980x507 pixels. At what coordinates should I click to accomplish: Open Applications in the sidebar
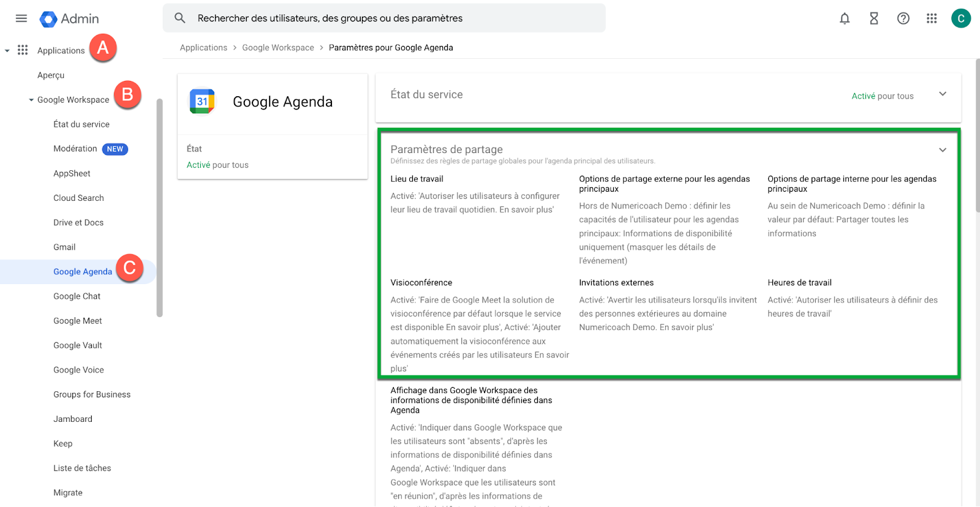click(61, 51)
